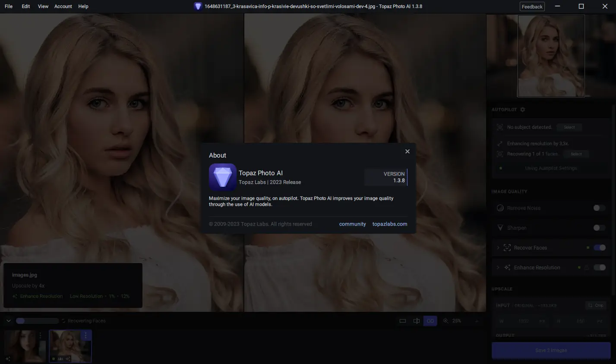Image resolution: width=616 pixels, height=364 pixels.
Task: Toggle Sharpen switch
Action: coord(599,228)
